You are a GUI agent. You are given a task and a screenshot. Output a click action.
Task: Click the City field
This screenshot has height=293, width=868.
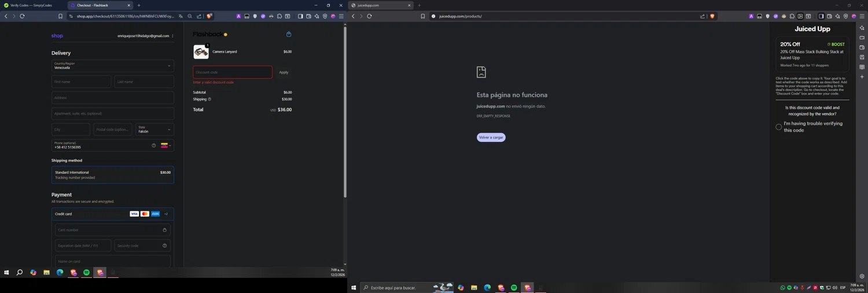coord(71,129)
